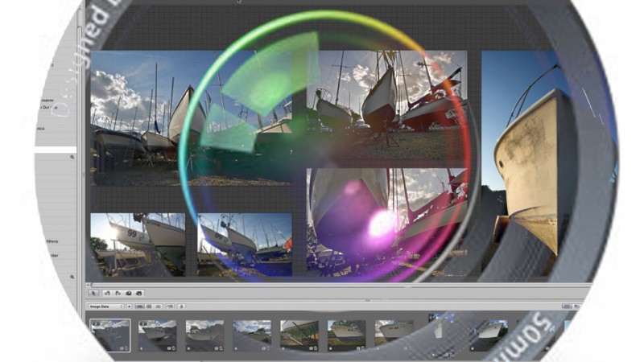Viewport: 644px width, 362px height.
Task: Click the stamp metadata tool icon
Action: point(139,293)
